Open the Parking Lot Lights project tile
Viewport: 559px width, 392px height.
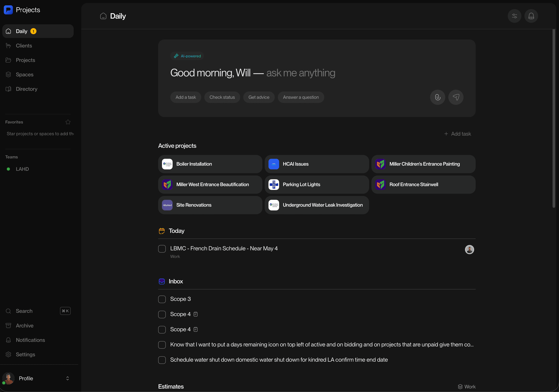317,185
